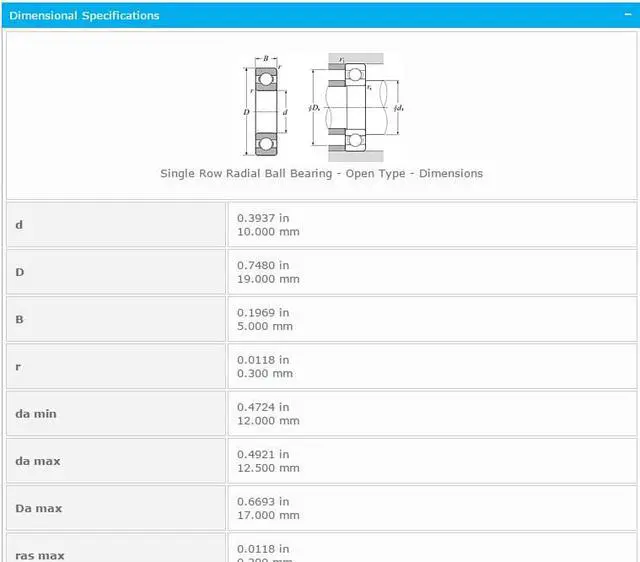Click the 0.3937 in bore value
The height and width of the screenshot is (562, 640).
pyautogui.click(x=263, y=218)
